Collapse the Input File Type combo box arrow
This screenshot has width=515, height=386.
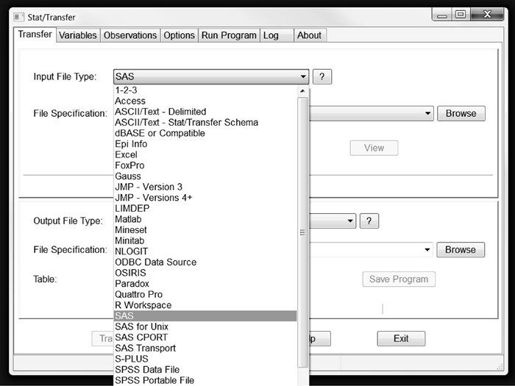(x=303, y=77)
